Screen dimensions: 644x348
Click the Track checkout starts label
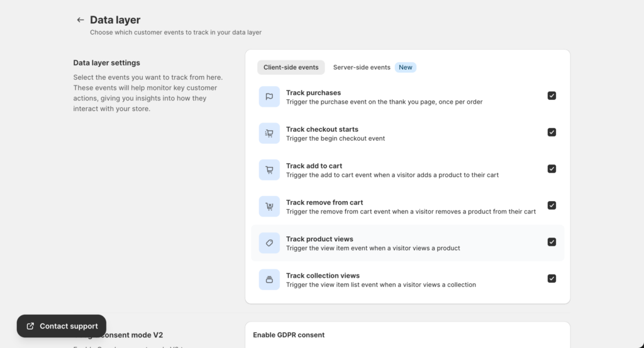pyautogui.click(x=322, y=129)
